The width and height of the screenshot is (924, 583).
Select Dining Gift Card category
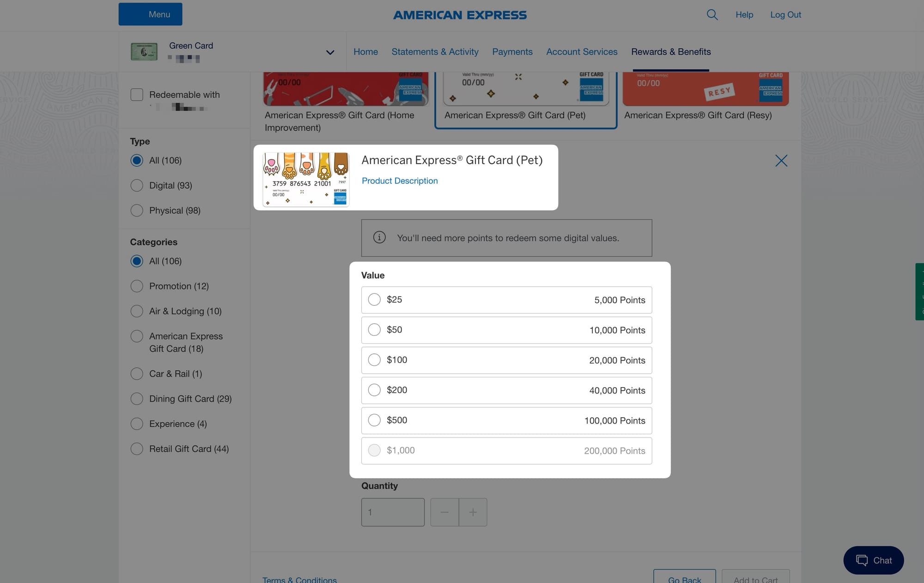[137, 399]
